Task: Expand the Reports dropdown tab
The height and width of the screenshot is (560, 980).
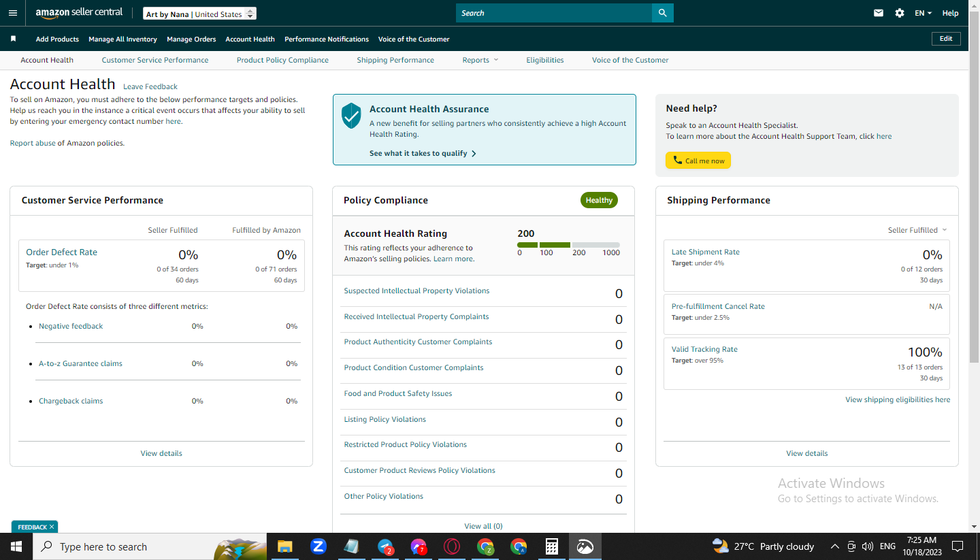Action: 480,60
